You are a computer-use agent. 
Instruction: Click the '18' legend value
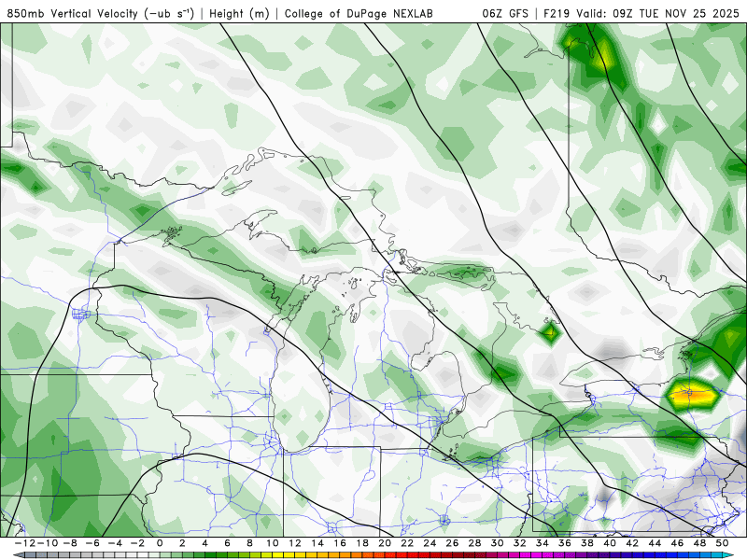(x=362, y=543)
